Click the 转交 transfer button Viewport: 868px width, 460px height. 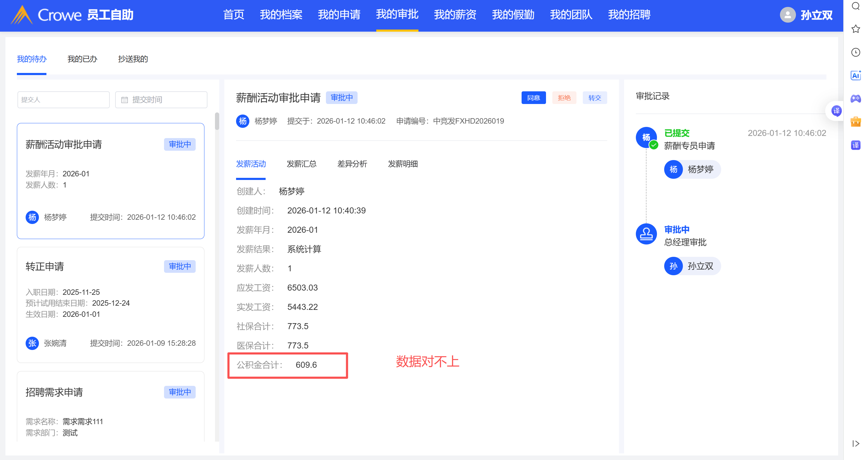tap(594, 98)
